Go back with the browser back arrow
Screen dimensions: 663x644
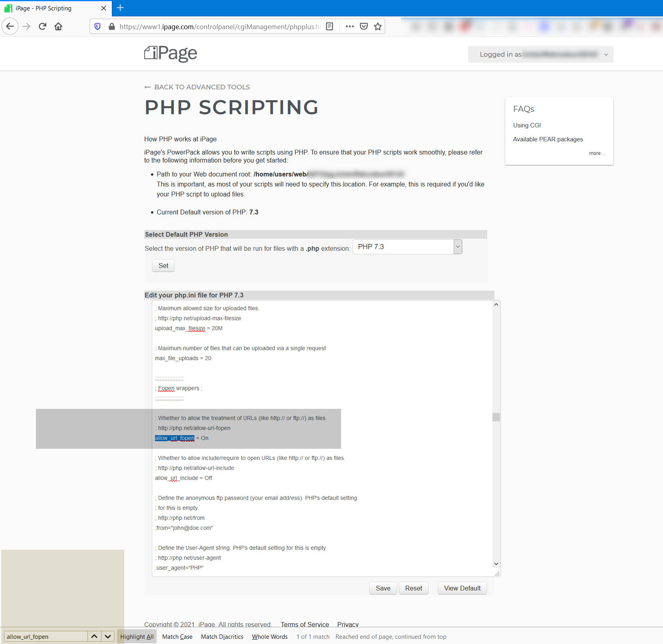click(10, 26)
